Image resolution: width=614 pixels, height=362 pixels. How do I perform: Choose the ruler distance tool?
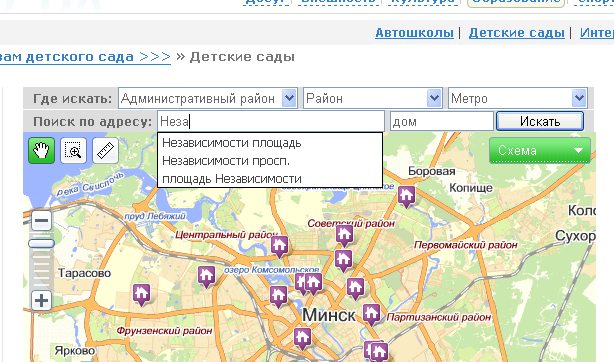coord(105,150)
